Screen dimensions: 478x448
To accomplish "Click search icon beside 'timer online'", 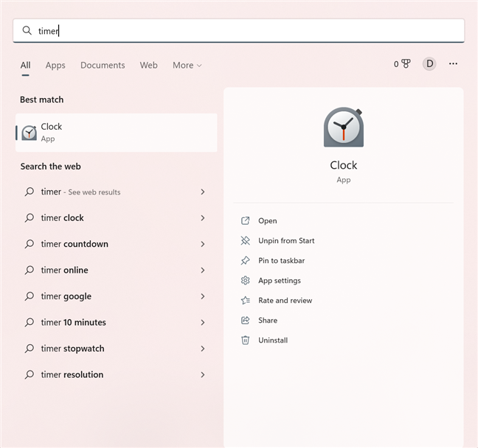I will [30, 270].
